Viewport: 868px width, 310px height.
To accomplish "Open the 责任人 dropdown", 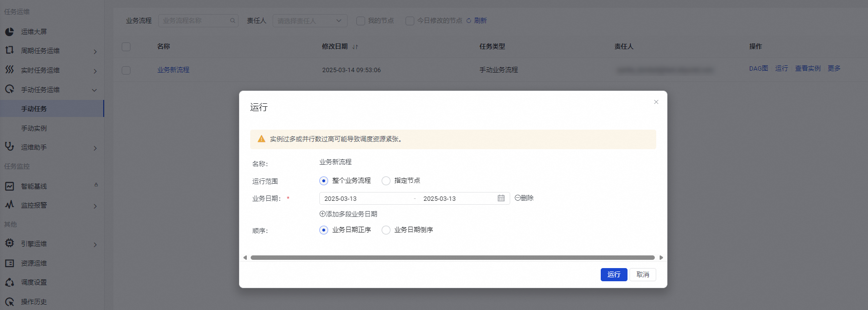I will 310,20.
